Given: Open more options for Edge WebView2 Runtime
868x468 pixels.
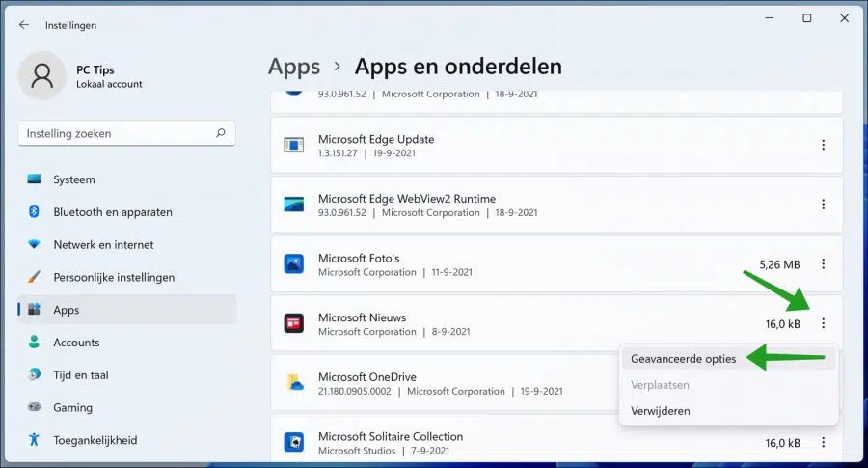Looking at the screenshot, I should 824,205.
